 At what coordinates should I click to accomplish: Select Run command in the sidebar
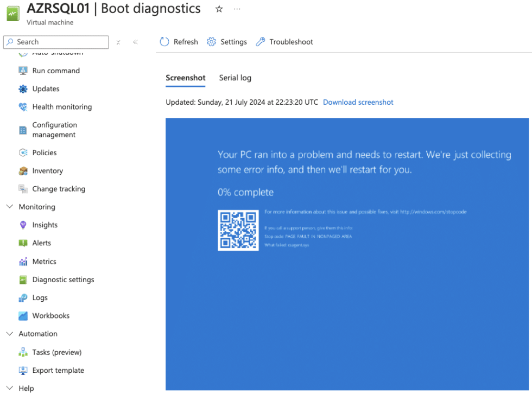pos(56,71)
